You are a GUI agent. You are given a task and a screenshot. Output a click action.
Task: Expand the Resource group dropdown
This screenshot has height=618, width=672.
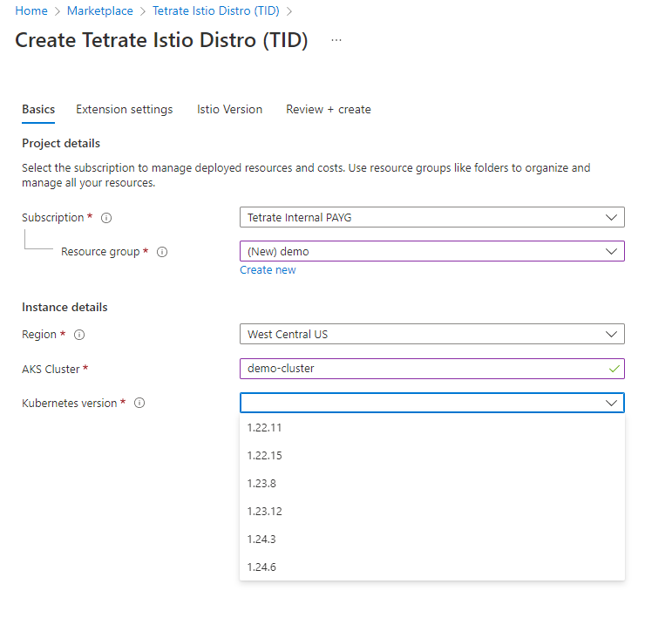point(431,251)
